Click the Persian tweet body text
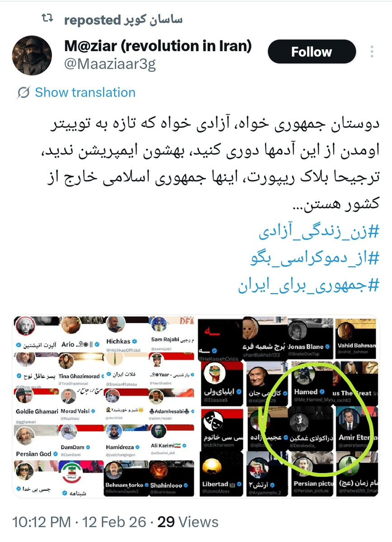 pos(214,164)
